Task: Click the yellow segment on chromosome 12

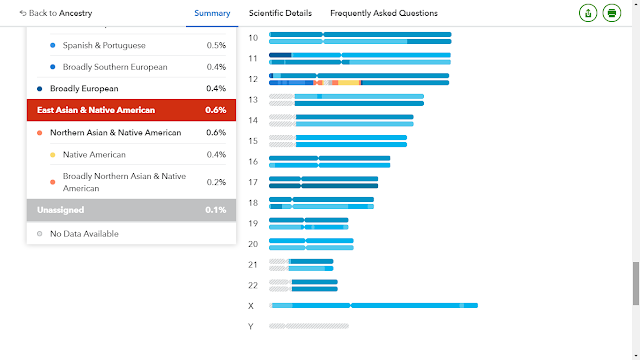Action: coord(348,83)
